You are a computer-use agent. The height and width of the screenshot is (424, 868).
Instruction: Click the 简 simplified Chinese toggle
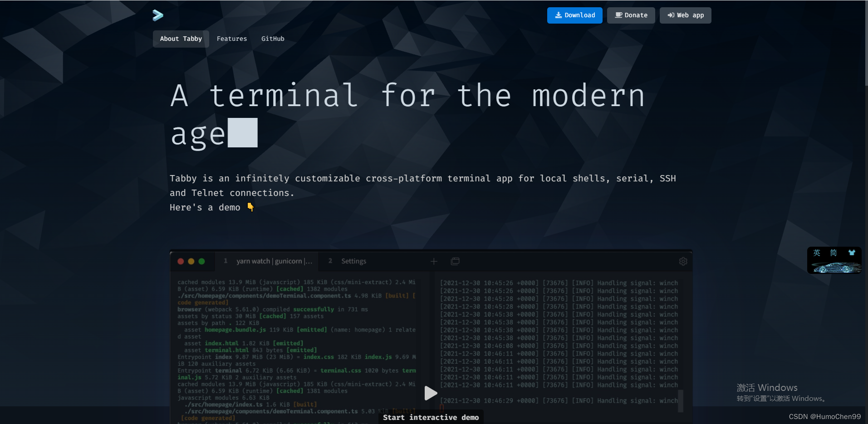pyautogui.click(x=834, y=253)
